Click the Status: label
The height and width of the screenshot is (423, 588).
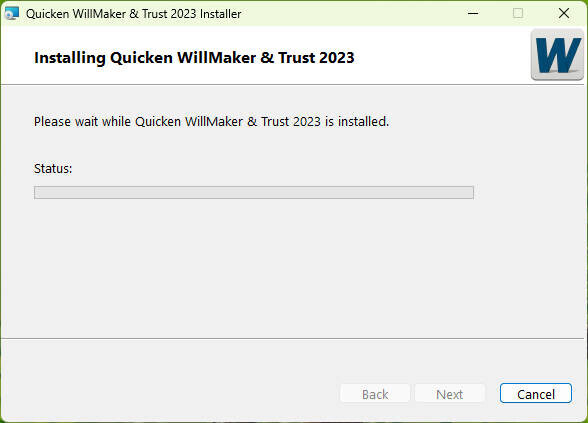coord(53,169)
